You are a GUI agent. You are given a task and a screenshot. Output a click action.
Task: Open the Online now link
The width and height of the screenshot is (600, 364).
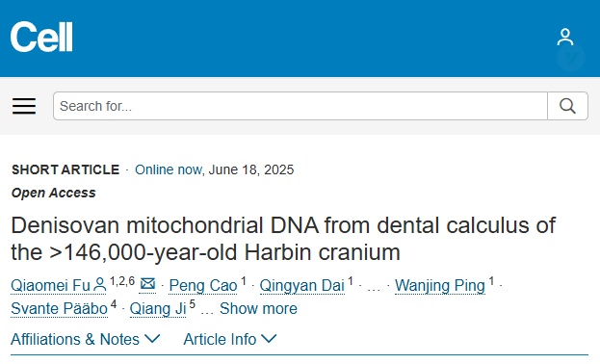(169, 169)
